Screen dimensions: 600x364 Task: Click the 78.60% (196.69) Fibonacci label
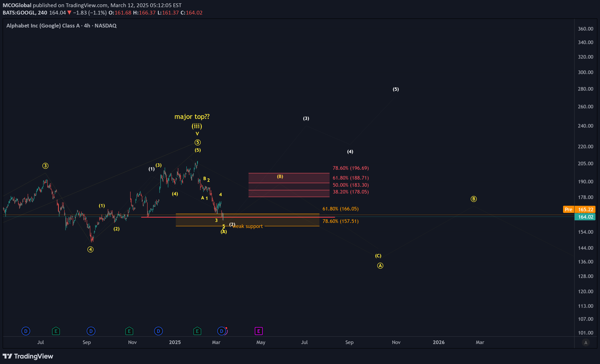click(x=351, y=168)
